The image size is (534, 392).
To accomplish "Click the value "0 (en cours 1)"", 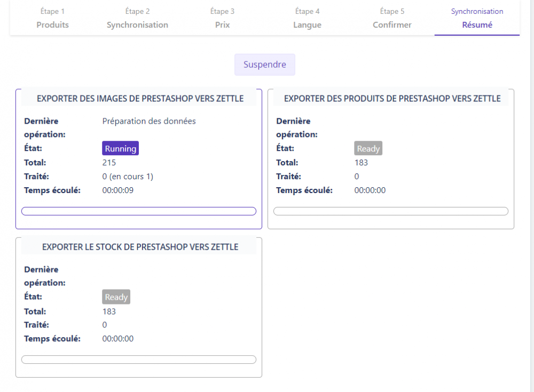I will click(x=128, y=177).
